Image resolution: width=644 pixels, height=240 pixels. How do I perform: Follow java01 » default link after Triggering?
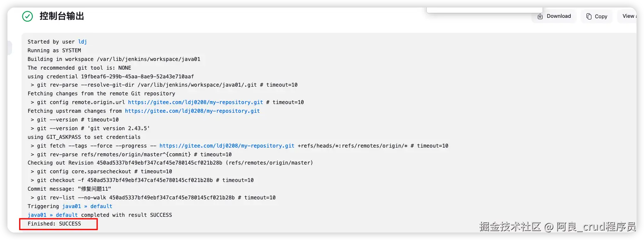87,206
